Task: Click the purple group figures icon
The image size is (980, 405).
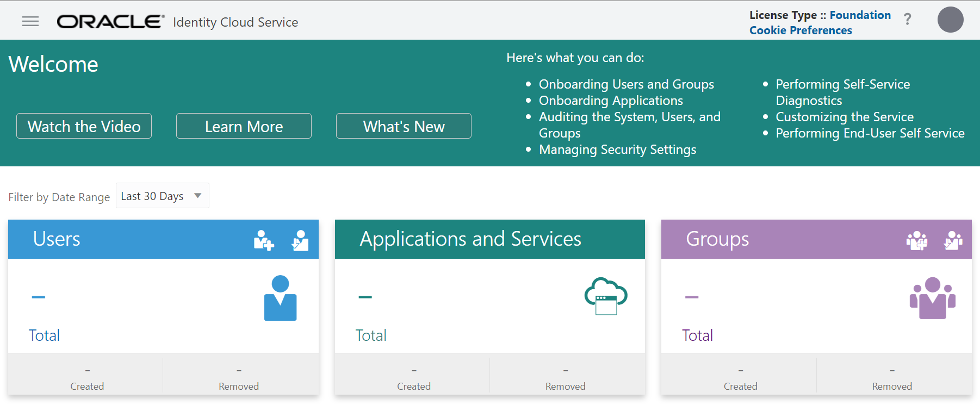Action: coord(933,298)
